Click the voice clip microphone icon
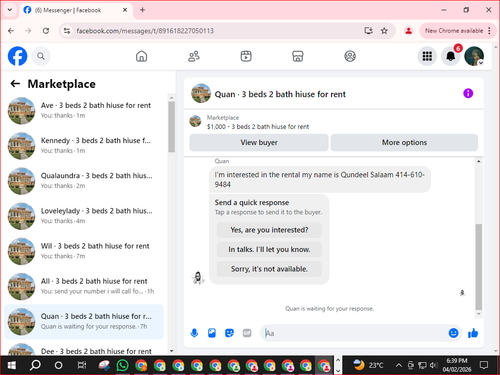500x375 pixels. tap(194, 333)
